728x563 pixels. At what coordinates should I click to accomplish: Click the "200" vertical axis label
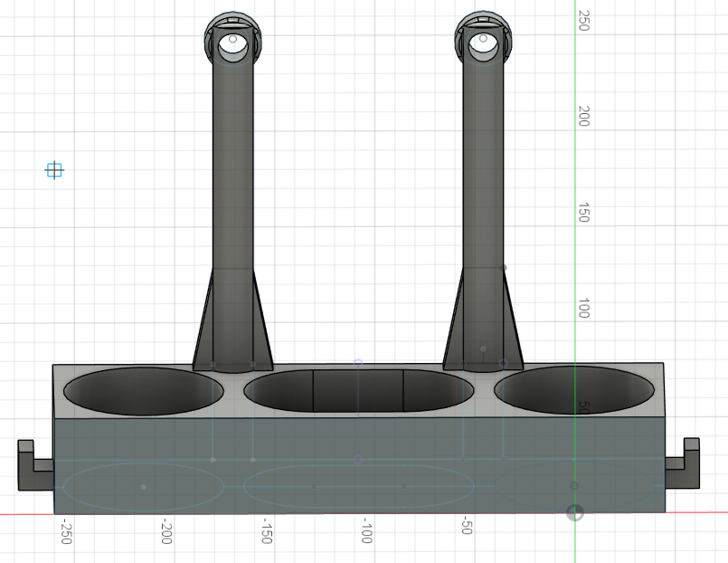click(x=583, y=116)
